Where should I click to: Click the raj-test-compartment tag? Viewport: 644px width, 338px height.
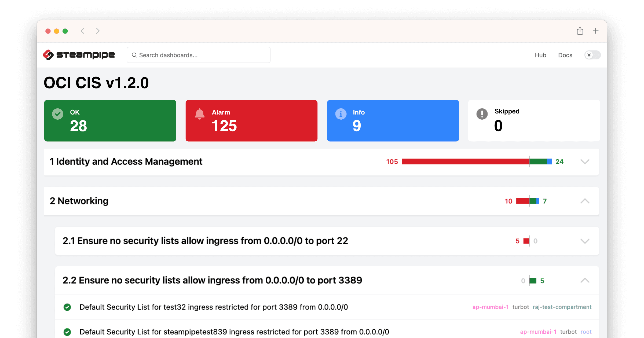(x=562, y=307)
